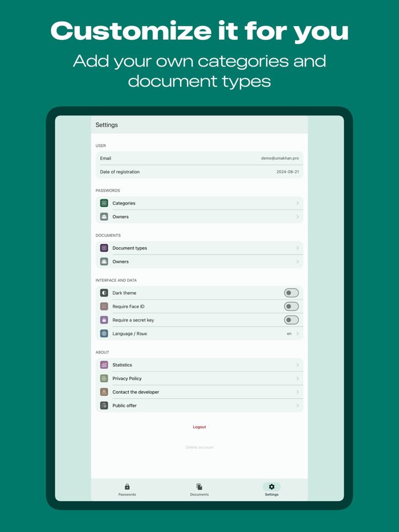Open the Contact the developer label
The height and width of the screenshot is (532, 399).
coord(136,392)
